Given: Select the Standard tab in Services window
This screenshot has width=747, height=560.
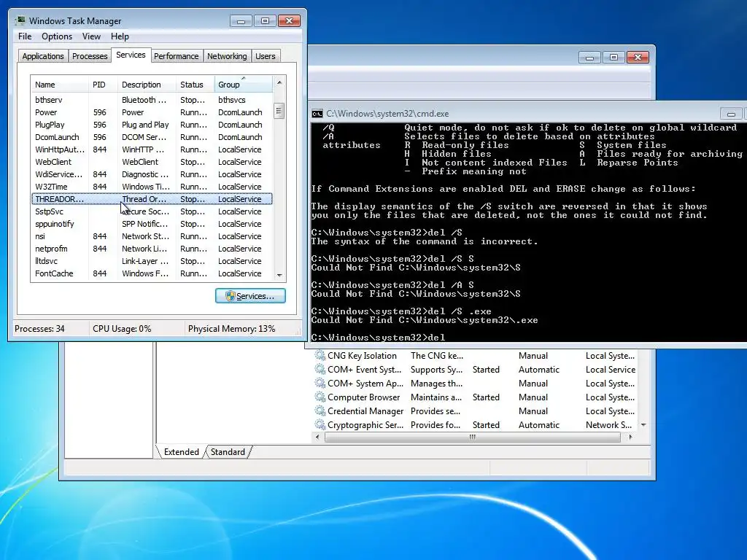Looking at the screenshot, I should [228, 452].
